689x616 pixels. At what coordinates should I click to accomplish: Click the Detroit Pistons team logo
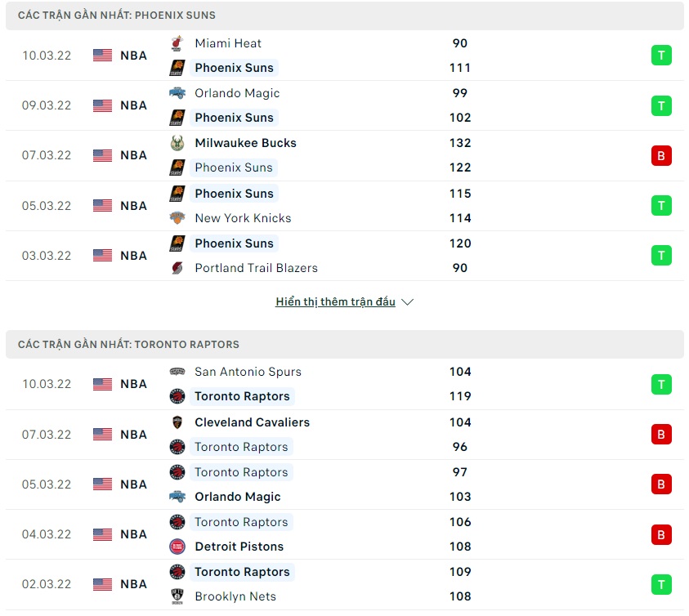177,547
